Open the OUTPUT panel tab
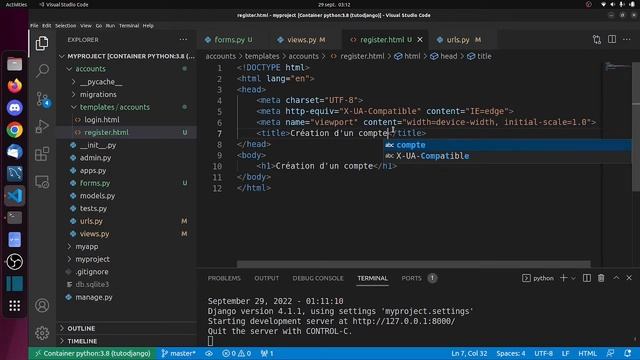 (267, 278)
